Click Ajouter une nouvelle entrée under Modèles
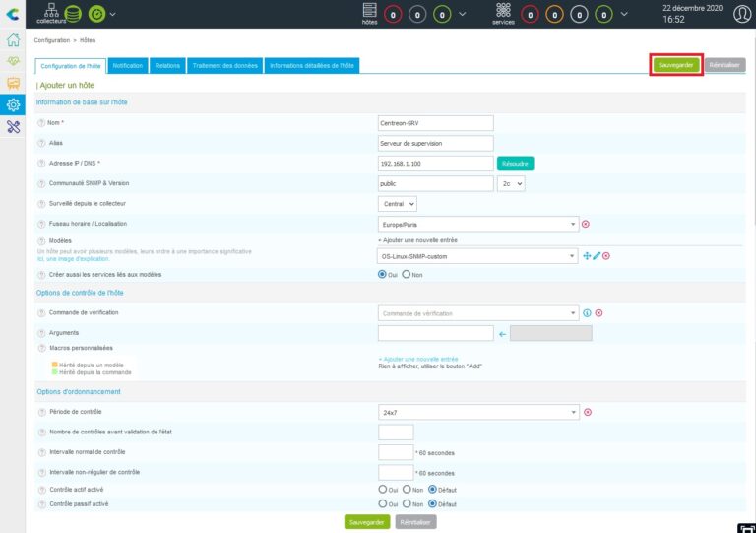This screenshot has height=533, width=756. 417,240
